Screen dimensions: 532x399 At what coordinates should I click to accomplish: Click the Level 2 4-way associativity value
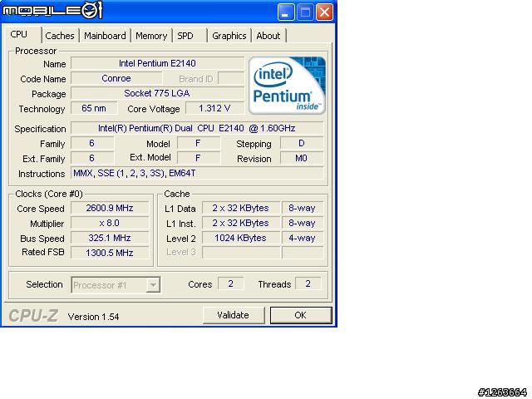tap(303, 238)
